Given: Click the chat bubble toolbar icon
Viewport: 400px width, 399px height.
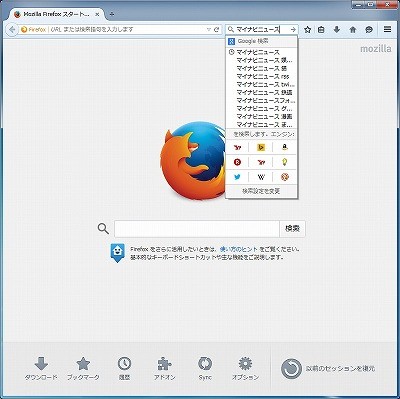Looking at the screenshot, I should point(368,30).
